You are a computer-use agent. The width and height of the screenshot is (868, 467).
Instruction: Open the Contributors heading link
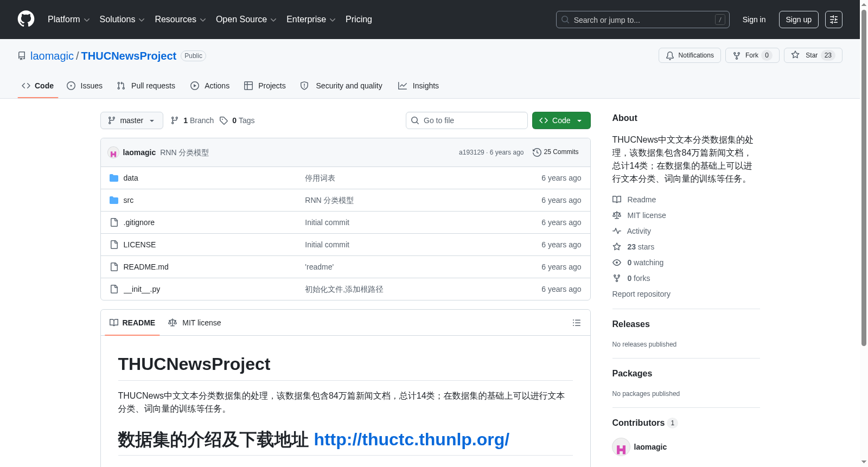[644, 423]
